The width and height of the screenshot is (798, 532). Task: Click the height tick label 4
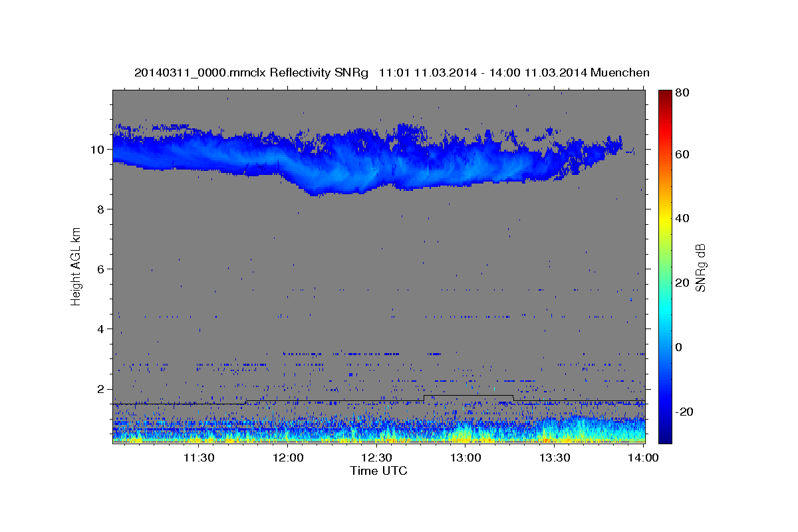(x=102, y=329)
